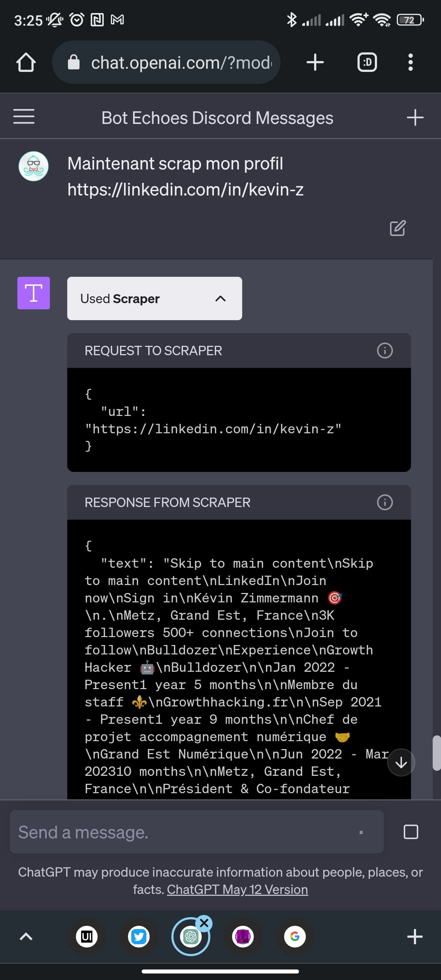Image resolution: width=441 pixels, height=980 pixels.
Task: Click the user avatar icon
Action: 34,166
